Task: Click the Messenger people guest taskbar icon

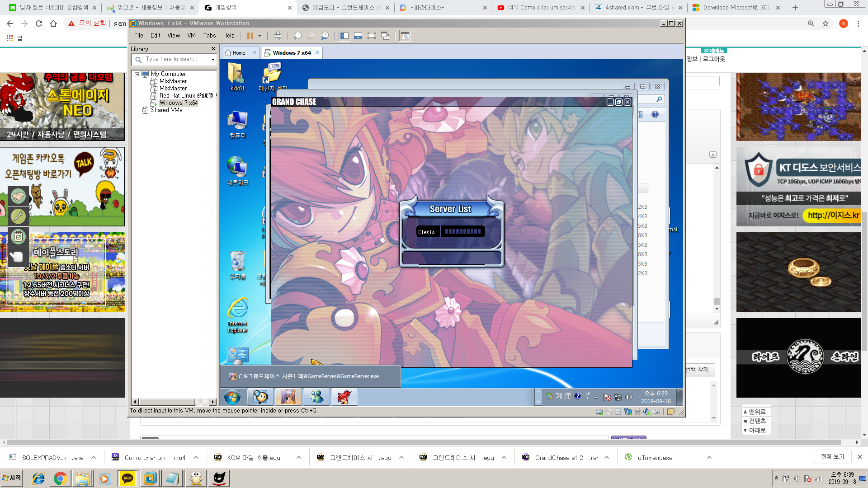Action: coord(316,397)
